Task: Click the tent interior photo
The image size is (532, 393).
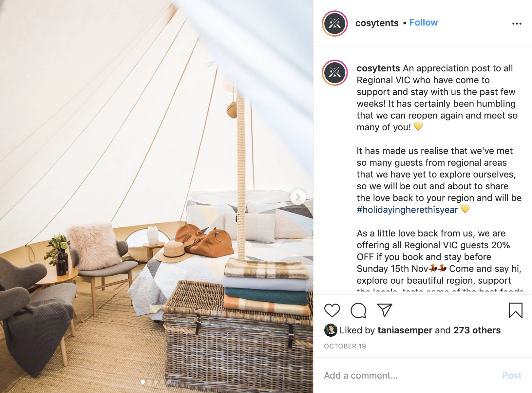Action: [x=157, y=196]
